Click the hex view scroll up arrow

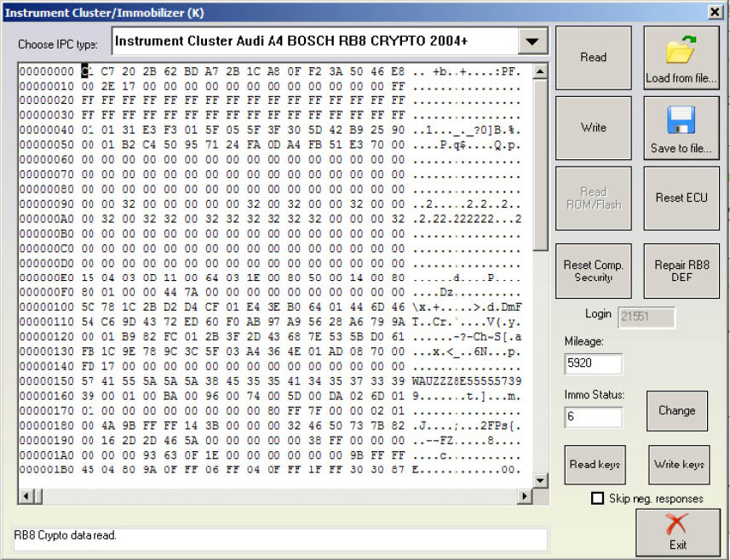click(540, 71)
